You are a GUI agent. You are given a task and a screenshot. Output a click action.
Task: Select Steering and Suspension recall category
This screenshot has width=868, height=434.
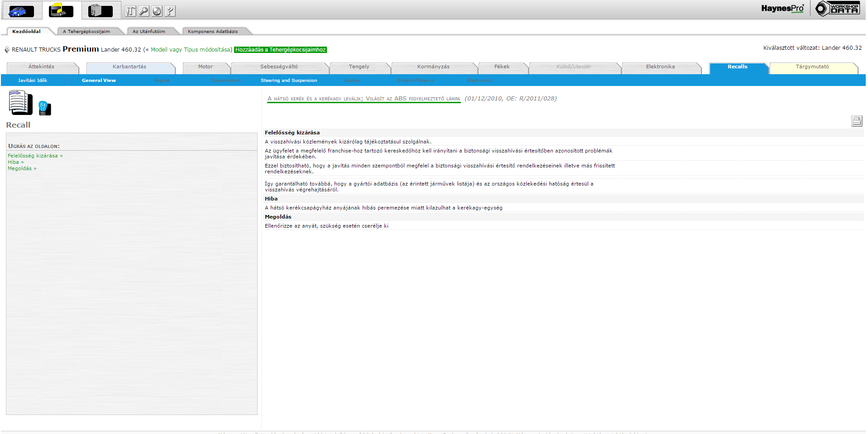click(289, 81)
